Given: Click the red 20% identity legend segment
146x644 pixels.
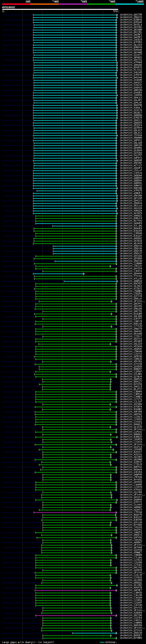Looking at the screenshot, I should point(16,4).
